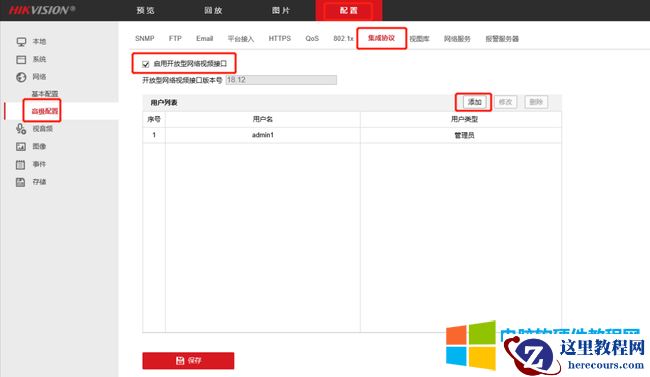Switch to the 平台接入 tab

click(x=241, y=39)
